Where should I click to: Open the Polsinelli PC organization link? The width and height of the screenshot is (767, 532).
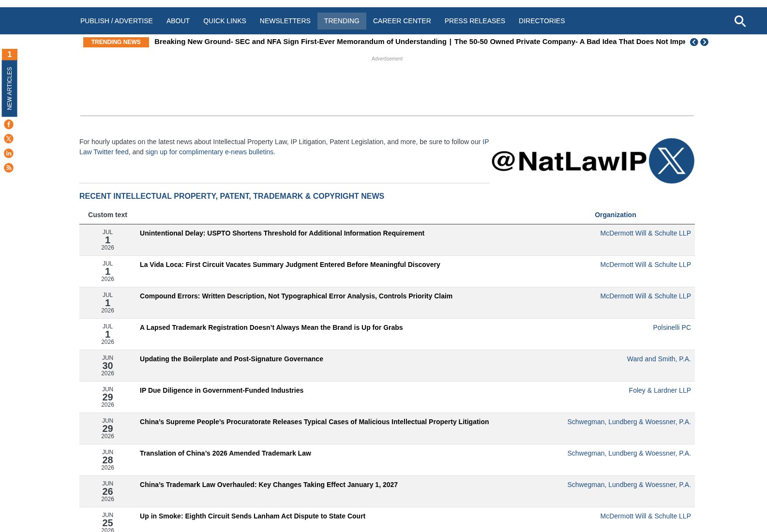pos(672,327)
